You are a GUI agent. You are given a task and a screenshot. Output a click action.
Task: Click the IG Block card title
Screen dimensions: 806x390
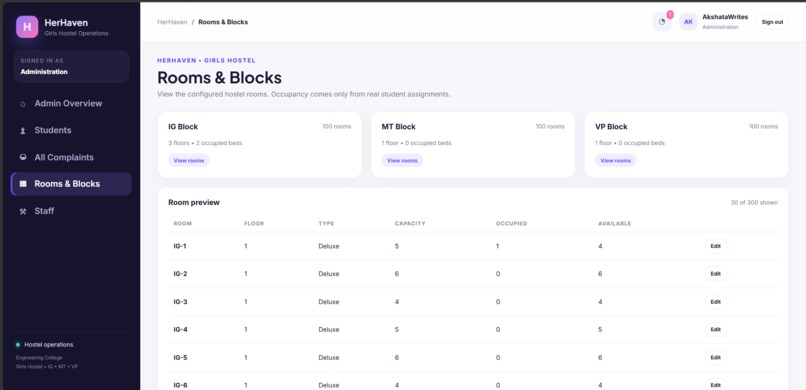coord(183,126)
